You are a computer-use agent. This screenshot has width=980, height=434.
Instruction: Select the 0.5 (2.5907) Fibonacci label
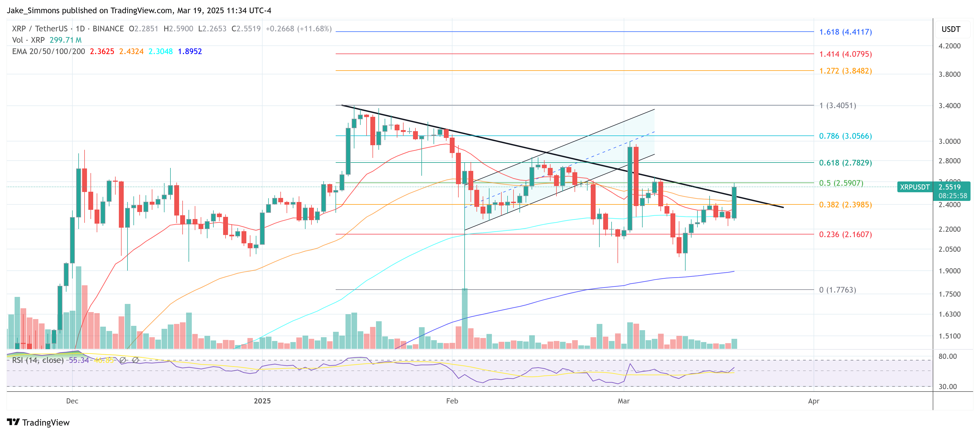841,183
